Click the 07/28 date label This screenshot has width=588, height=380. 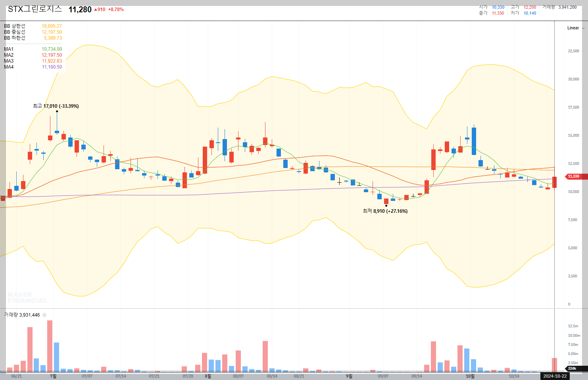pyautogui.click(x=188, y=376)
